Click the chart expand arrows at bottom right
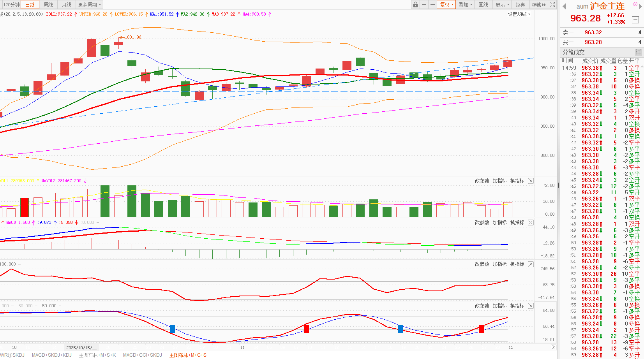The width and height of the screenshot is (644, 359). click(x=553, y=347)
